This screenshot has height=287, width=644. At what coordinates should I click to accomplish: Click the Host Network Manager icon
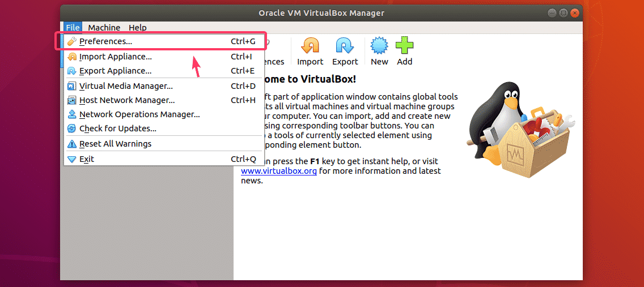tap(72, 100)
